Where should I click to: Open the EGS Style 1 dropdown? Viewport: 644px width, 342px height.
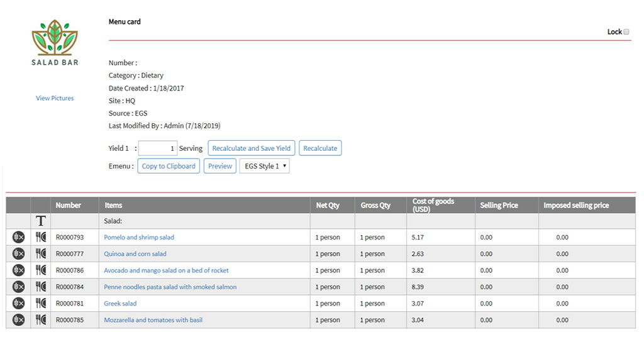[x=264, y=167]
